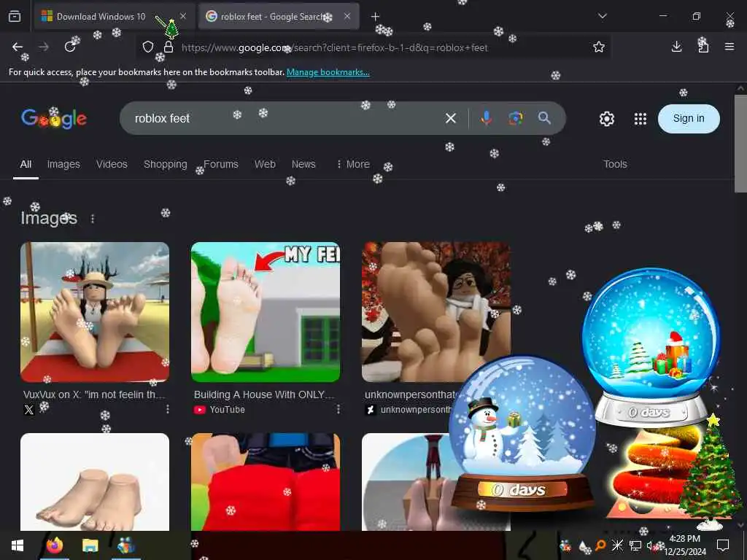Click the site security padlock icon
The image size is (747, 560).
[x=169, y=47]
